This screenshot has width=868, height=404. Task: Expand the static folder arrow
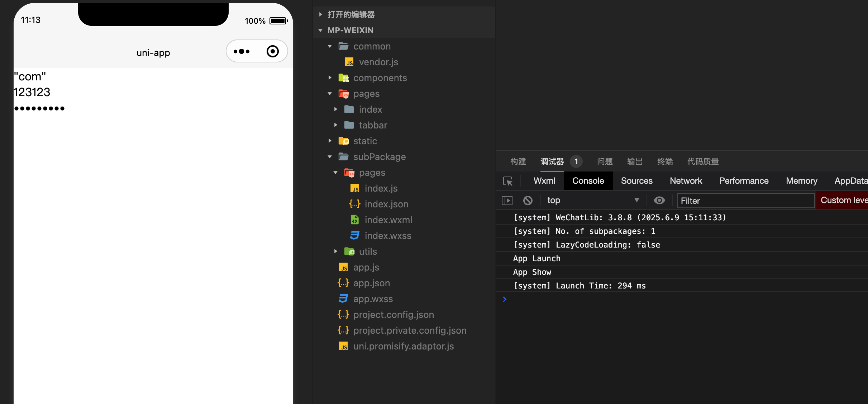[x=330, y=141]
